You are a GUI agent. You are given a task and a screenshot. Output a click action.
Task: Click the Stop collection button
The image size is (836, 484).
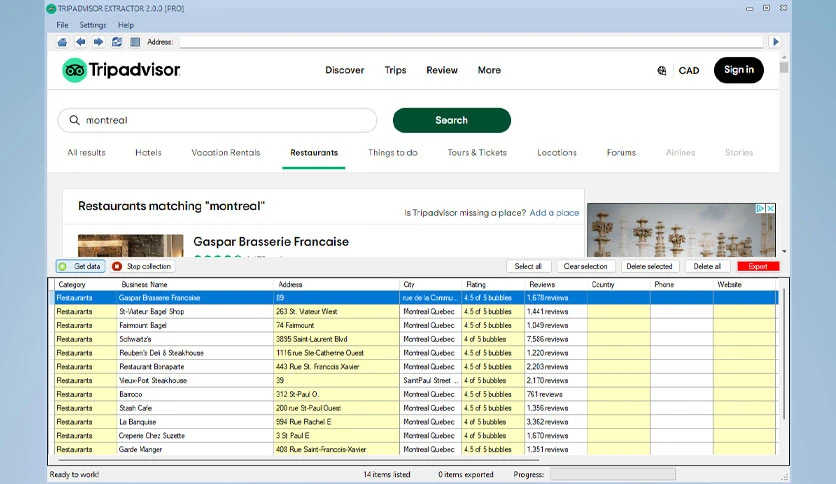coord(142,266)
